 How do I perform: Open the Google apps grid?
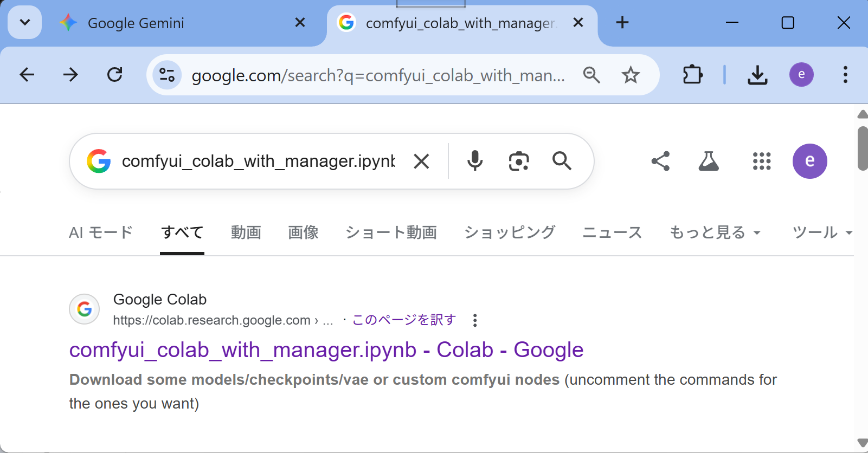click(762, 161)
